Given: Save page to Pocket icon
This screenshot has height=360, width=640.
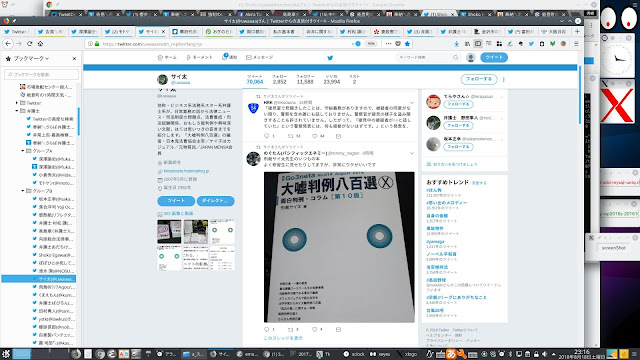Looking at the screenshot, I should (x=398, y=44).
